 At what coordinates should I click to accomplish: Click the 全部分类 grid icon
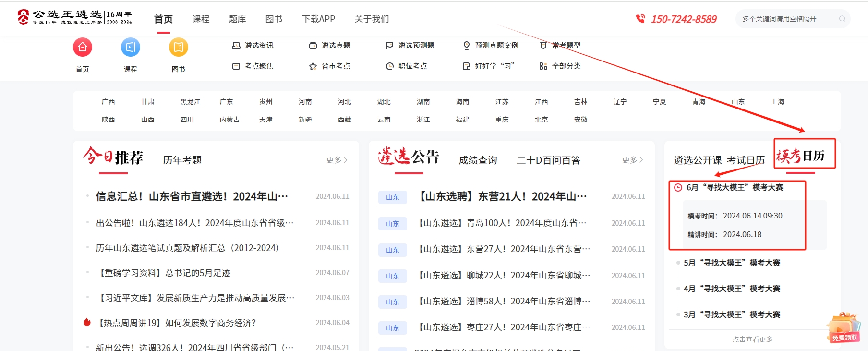(x=543, y=66)
